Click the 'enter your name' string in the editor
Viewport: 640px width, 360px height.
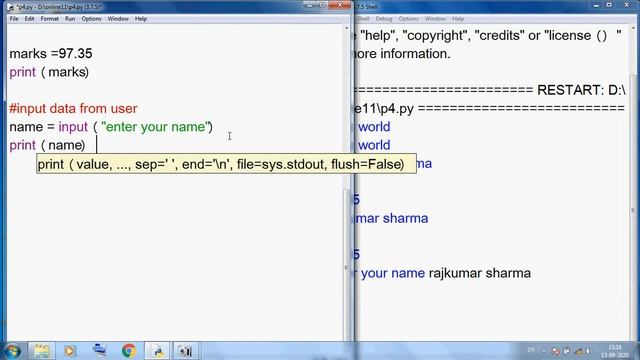155,127
